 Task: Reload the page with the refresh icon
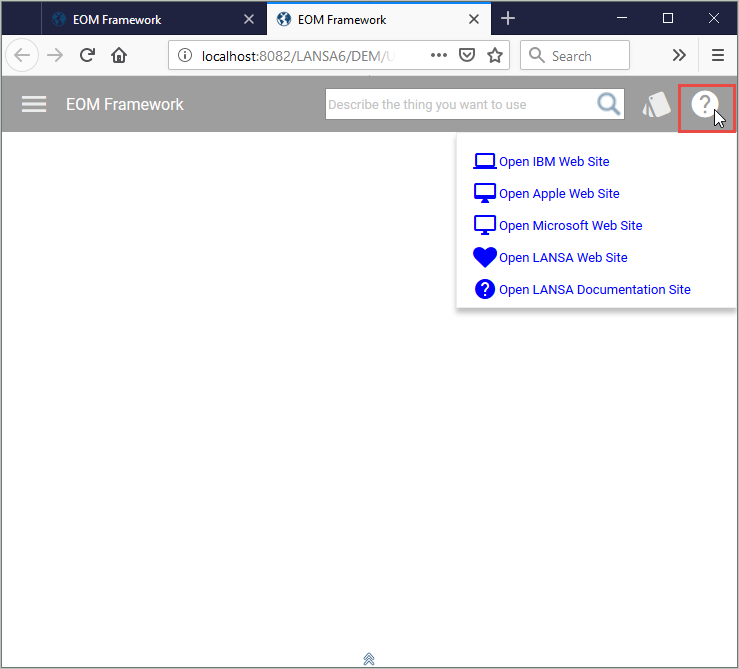click(x=87, y=56)
